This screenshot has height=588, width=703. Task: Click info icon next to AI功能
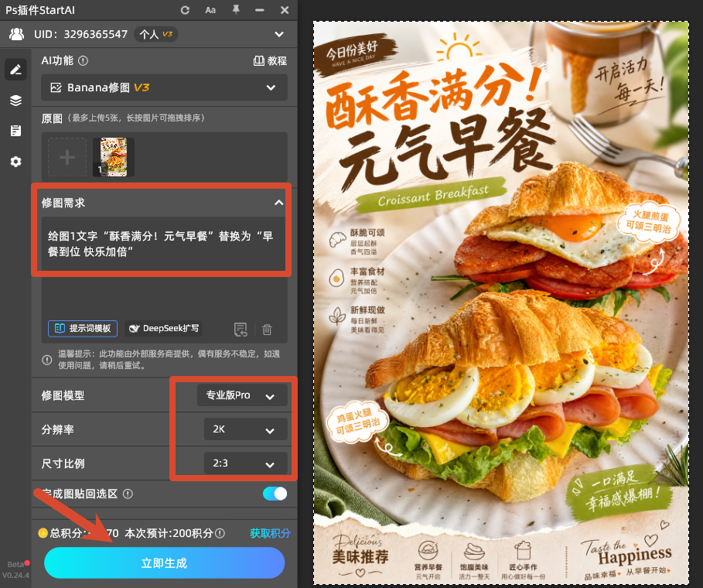[83, 60]
